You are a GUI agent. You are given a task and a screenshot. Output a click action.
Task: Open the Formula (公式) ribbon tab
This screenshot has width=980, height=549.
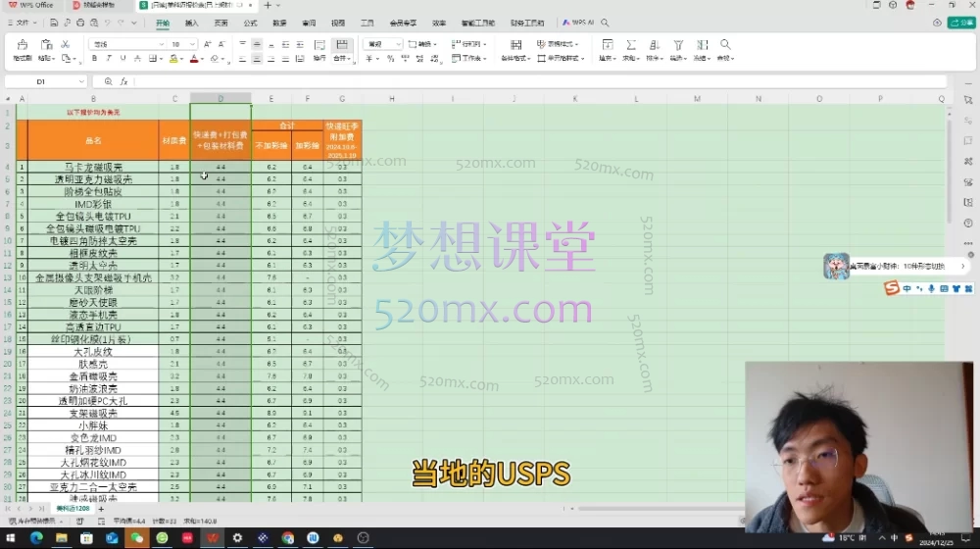click(251, 24)
